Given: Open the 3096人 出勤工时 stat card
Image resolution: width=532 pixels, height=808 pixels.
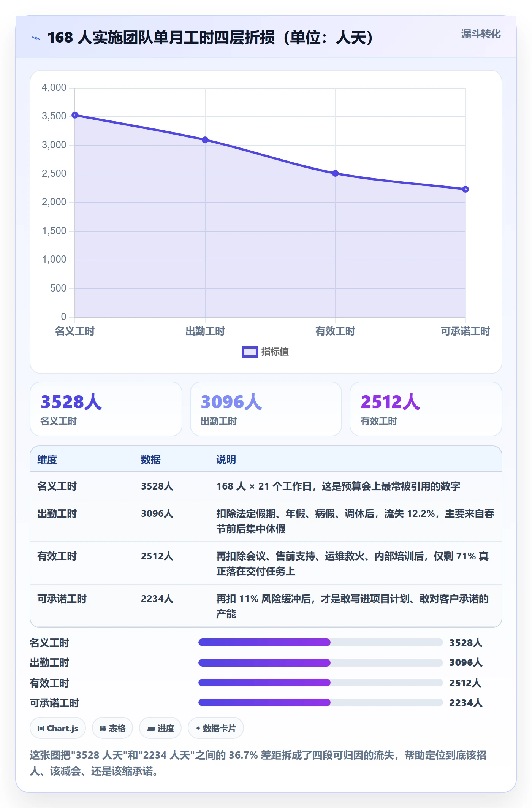Looking at the screenshot, I should [266, 409].
